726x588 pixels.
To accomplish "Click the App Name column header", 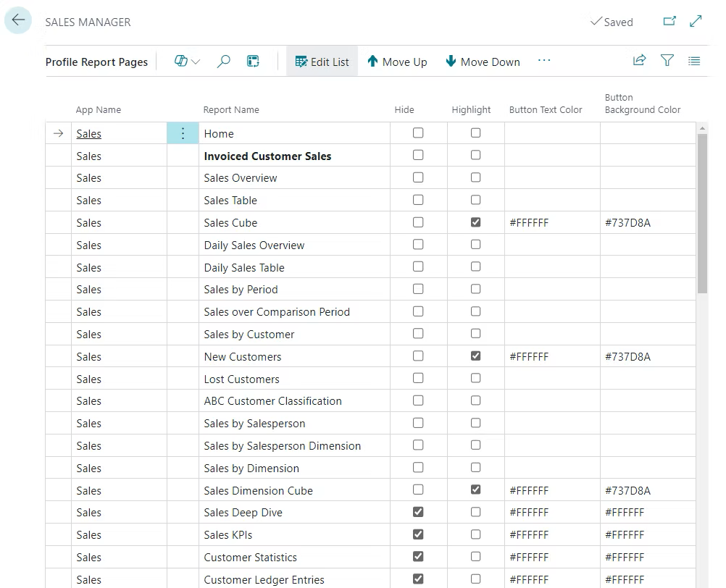I will (98, 109).
